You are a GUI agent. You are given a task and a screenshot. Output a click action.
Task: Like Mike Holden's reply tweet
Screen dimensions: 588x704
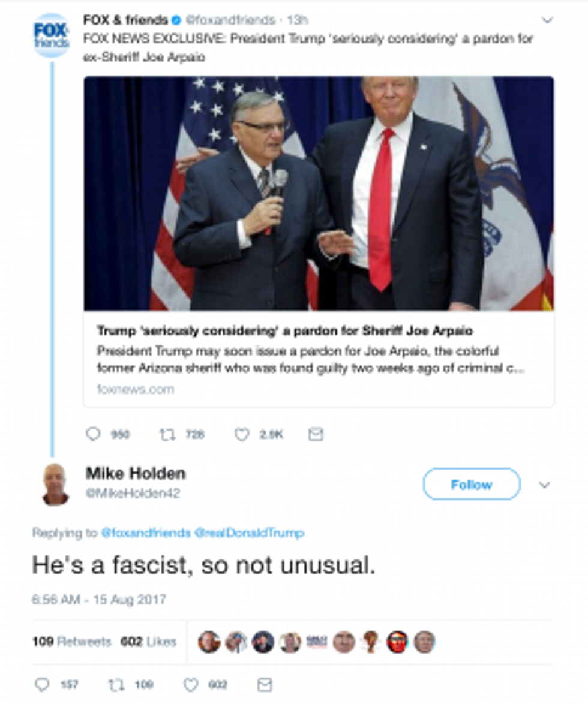click(191, 684)
